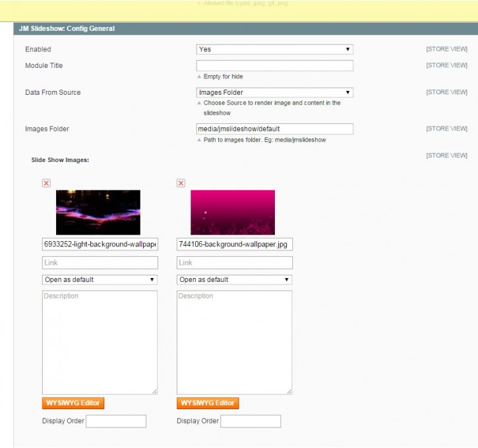Click the first image's Description textarea
Image resolution: width=478 pixels, height=448 pixels.
tap(100, 342)
